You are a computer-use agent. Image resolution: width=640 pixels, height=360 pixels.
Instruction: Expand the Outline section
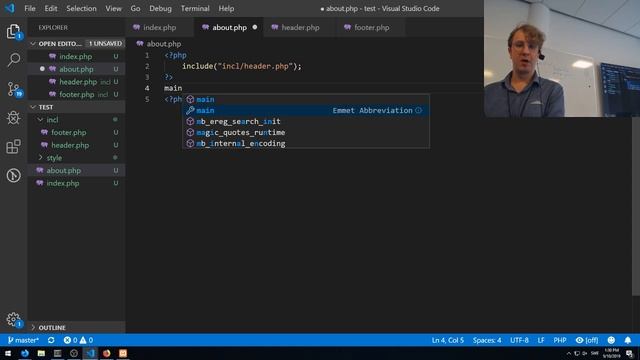tap(76, 327)
